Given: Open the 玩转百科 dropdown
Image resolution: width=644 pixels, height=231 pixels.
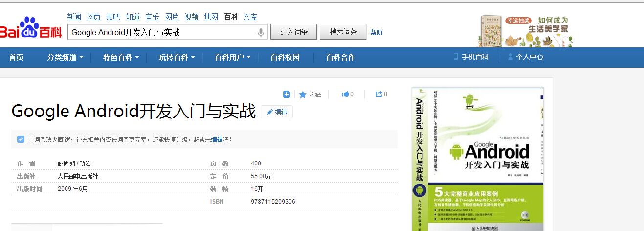Looking at the screenshot, I should [177, 57].
